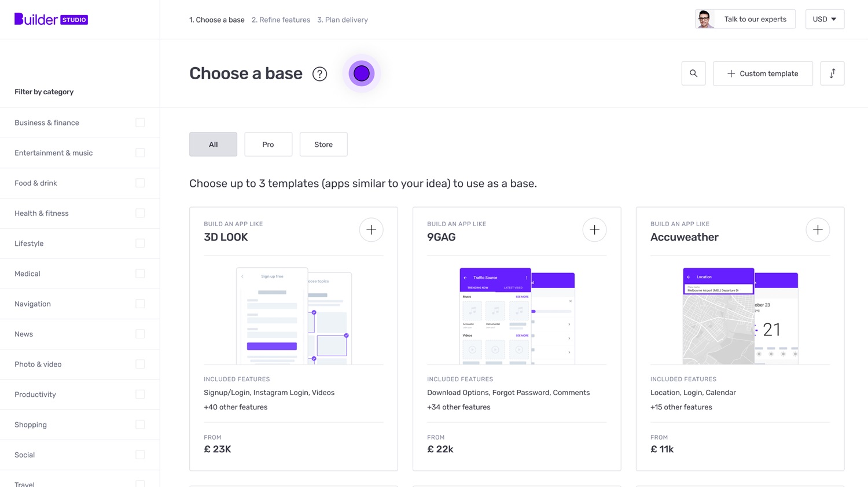Click 'Download Options, Forgot Password, Comments' text

509,393
